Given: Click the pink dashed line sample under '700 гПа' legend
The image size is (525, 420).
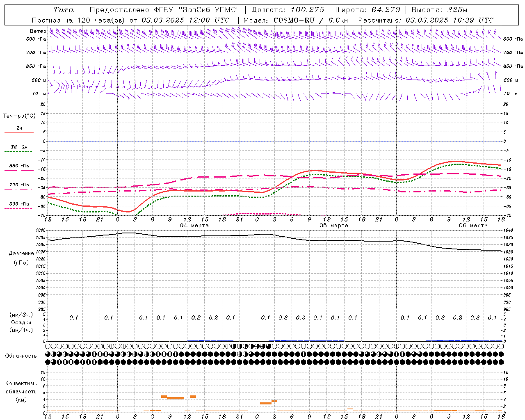Looking at the screenshot, I should click(x=18, y=189).
